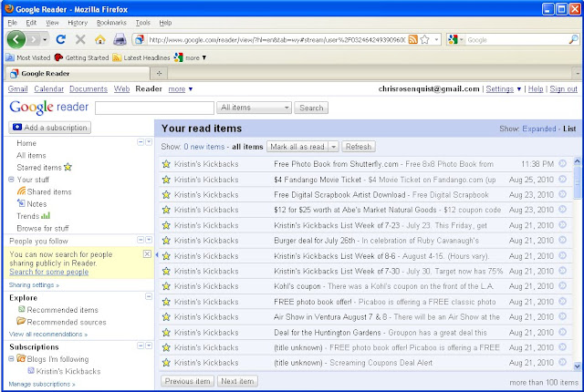Open the Mark all as read dropdown arrow
The image size is (584, 392).
pyautogui.click(x=334, y=147)
